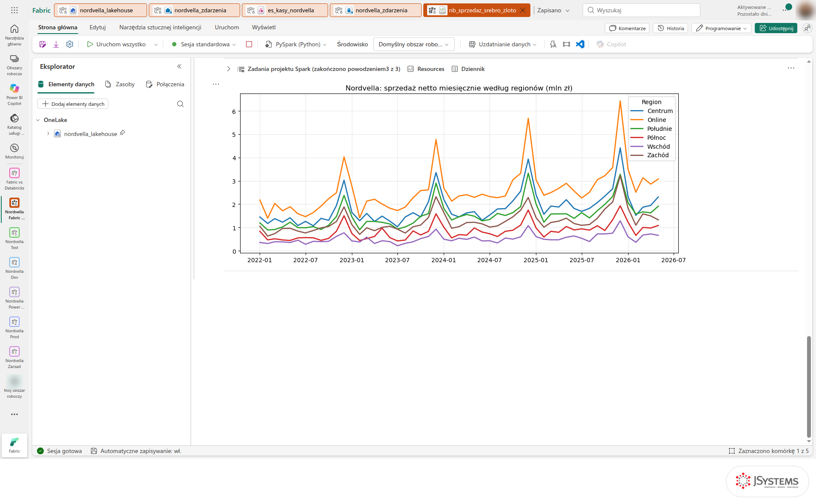Click the Udostępnij button
The height and width of the screenshot is (504, 816).
tap(776, 28)
